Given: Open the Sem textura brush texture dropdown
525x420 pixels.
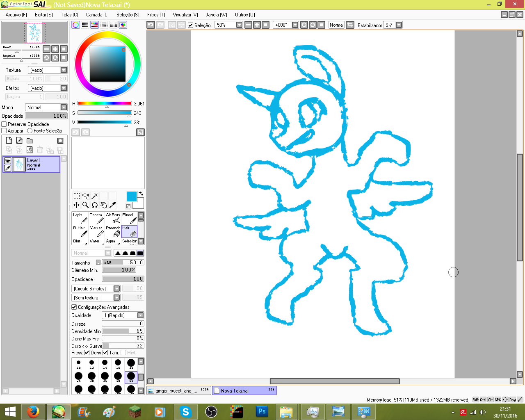Looking at the screenshot, I should [x=96, y=297].
